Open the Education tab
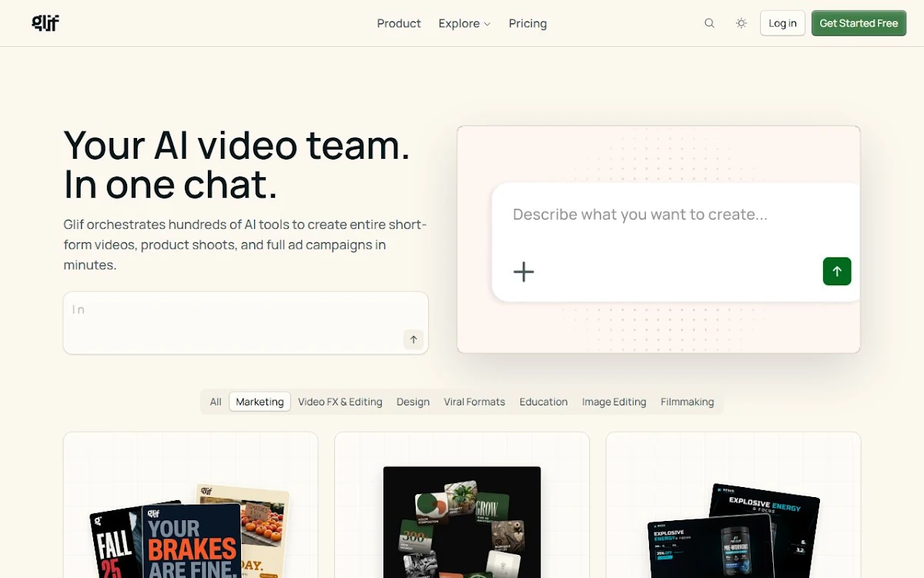 pos(544,402)
